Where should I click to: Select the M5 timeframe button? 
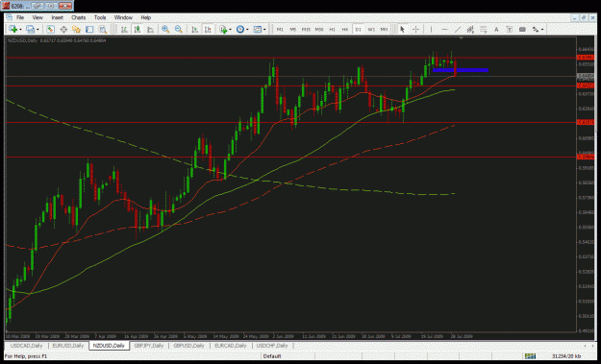coord(293,30)
